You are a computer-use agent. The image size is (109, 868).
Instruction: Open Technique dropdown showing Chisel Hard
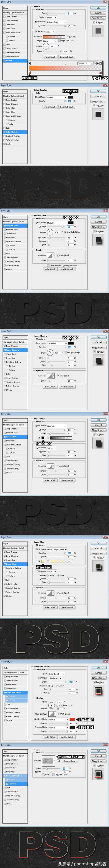(56, 678)
